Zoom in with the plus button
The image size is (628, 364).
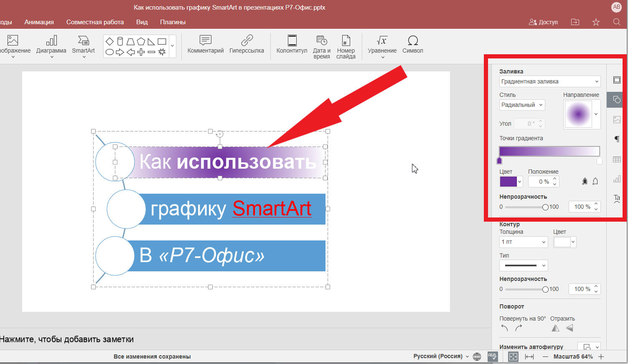pos(601,356)
